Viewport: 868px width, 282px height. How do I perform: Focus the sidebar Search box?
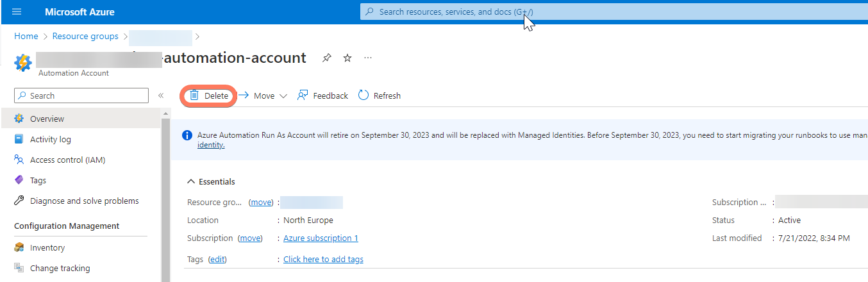tap(81, 95)
